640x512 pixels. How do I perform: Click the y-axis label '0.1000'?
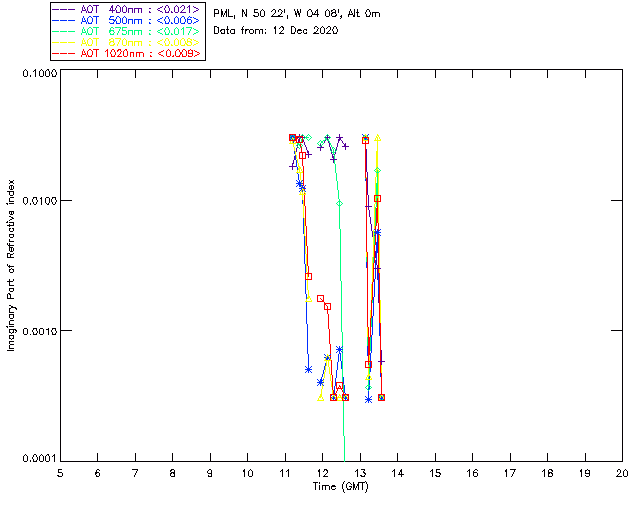coord(39,73)
